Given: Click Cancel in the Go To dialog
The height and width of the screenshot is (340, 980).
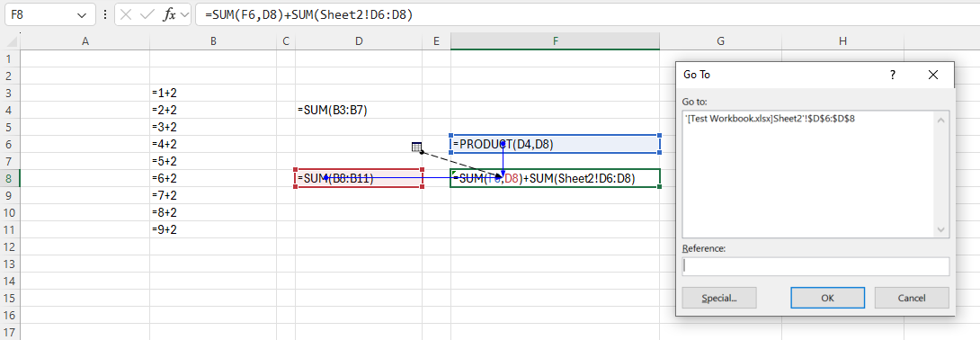Looking at the screenshot, I should click(912, 298).
